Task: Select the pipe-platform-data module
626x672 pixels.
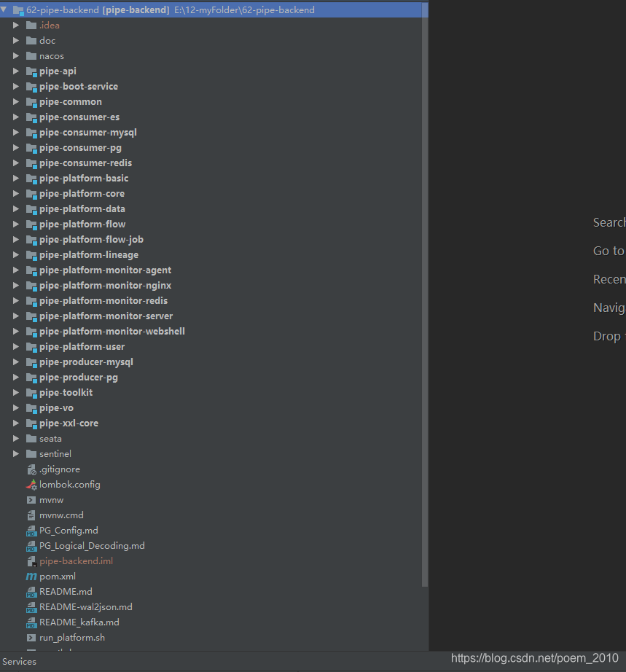Action: pyautogui.click(x=82, y=209)
